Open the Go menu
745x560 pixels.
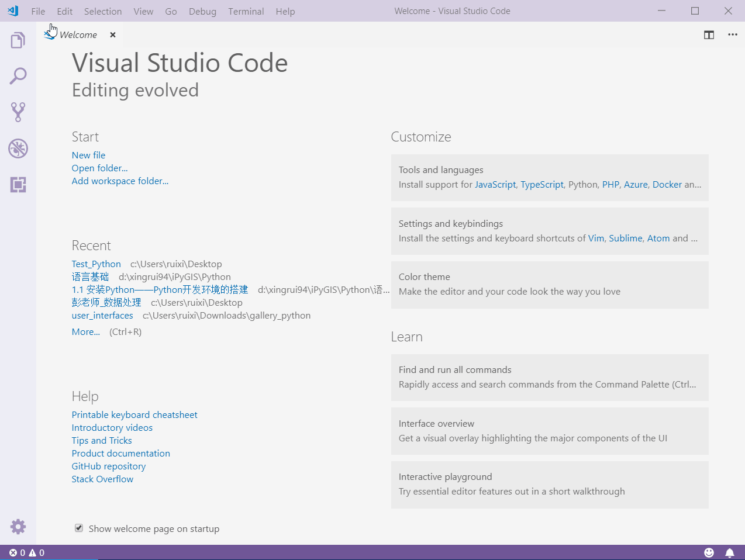(x=171, y=11)
